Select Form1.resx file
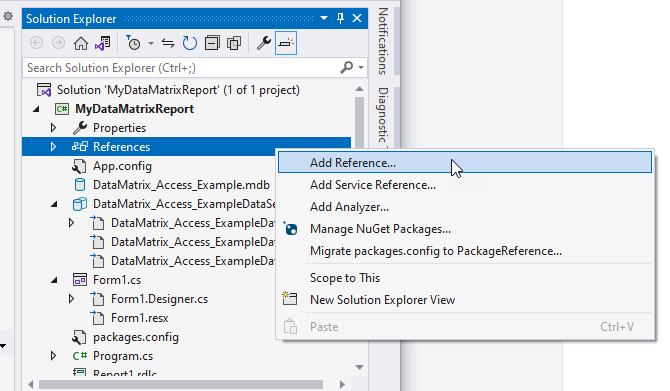The height and width of the screenshot is (391, 670). click(140, 318)
